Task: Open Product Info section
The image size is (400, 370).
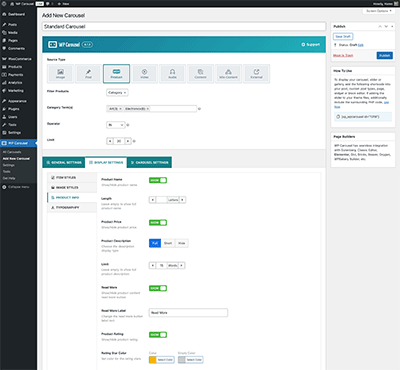Action: pyautogui.click(x=72, y=198)
